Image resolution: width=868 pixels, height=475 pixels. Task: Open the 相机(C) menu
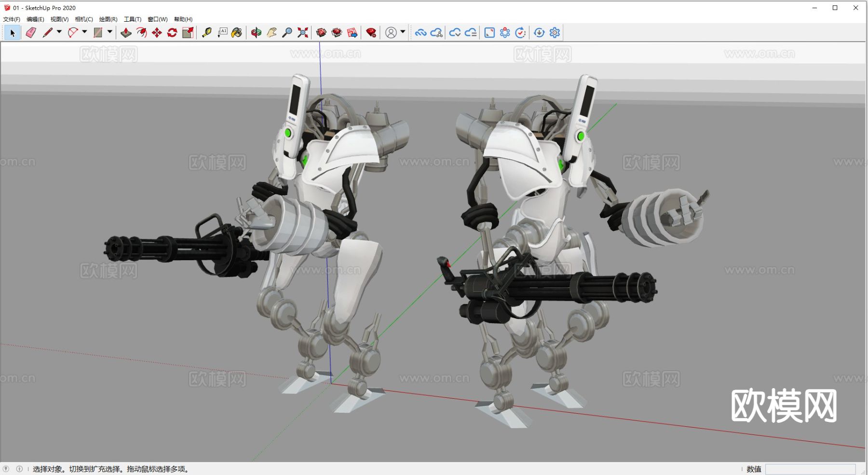click(84, 19)
